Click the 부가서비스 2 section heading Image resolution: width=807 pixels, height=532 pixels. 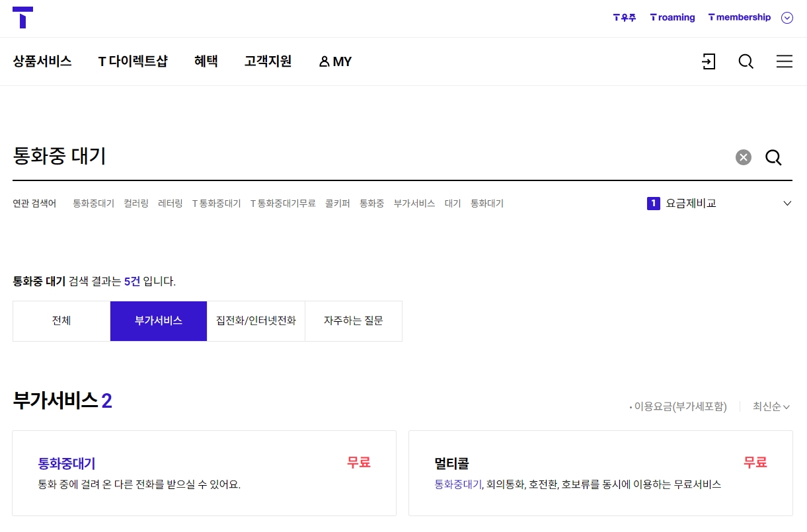62,400
